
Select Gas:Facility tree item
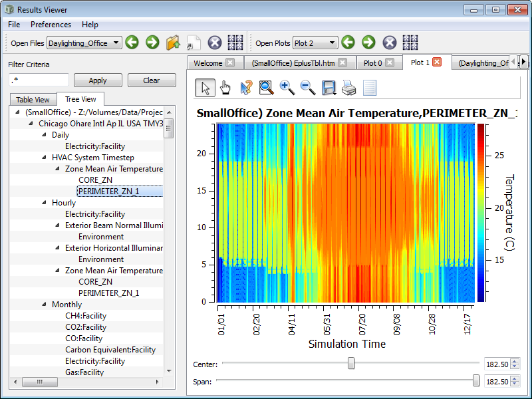point(84,372)
